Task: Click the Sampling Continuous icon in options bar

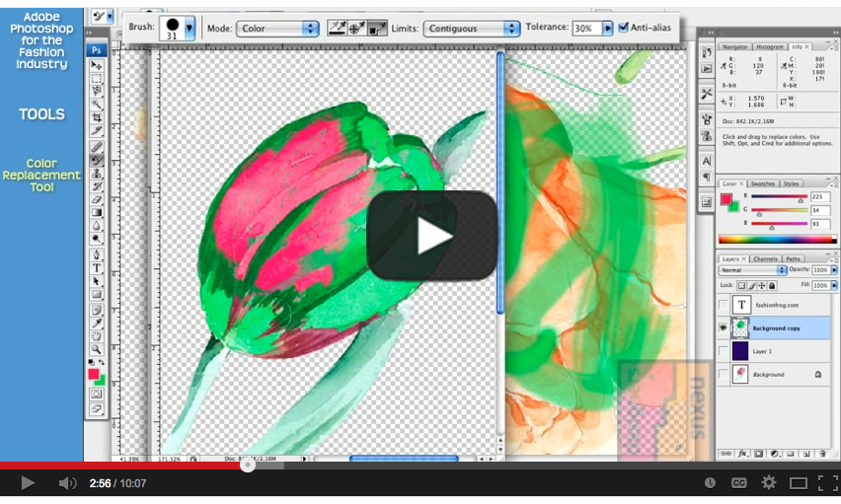Action: point(337,28)
